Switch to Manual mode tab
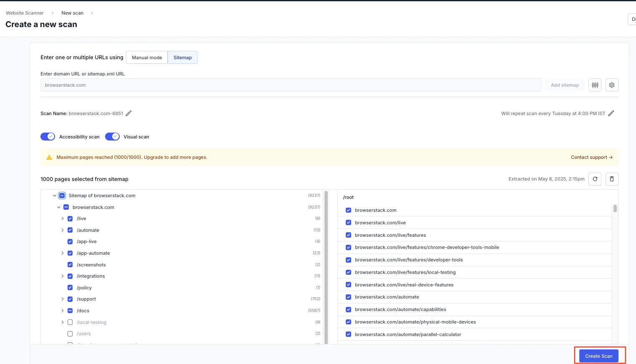Viewport: 636px width, 364px height. [147, 58]
